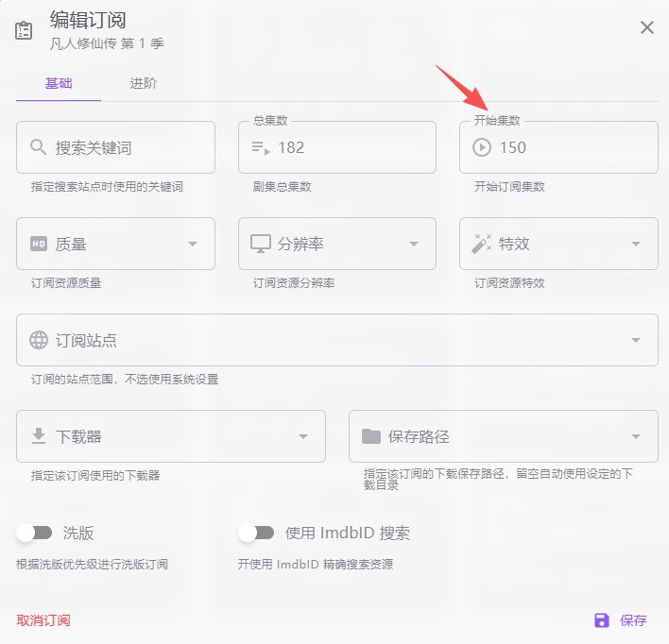
Task: Click the download icon in 下载器 field
Action: pyautogui.click(x=39, y=436)
